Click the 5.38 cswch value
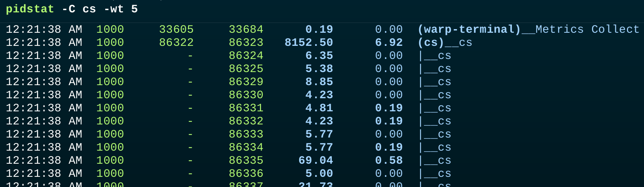This screenshot has height=187, width=644. [x=319, y=69]
